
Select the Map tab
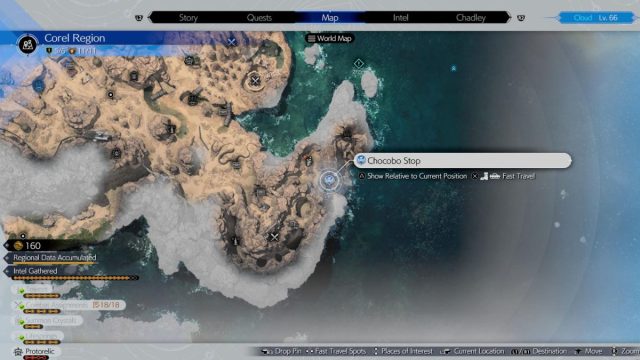click(329, 18)
